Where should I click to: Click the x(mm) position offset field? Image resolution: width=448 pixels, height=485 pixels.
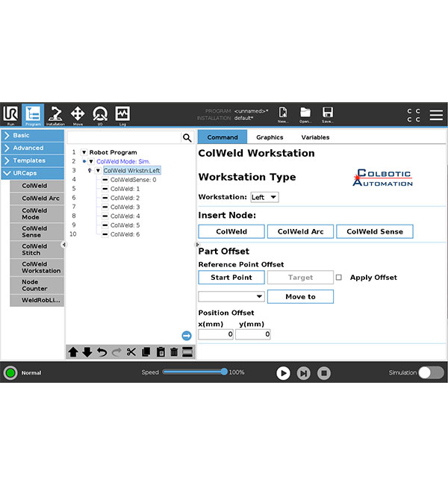point(216,334)
